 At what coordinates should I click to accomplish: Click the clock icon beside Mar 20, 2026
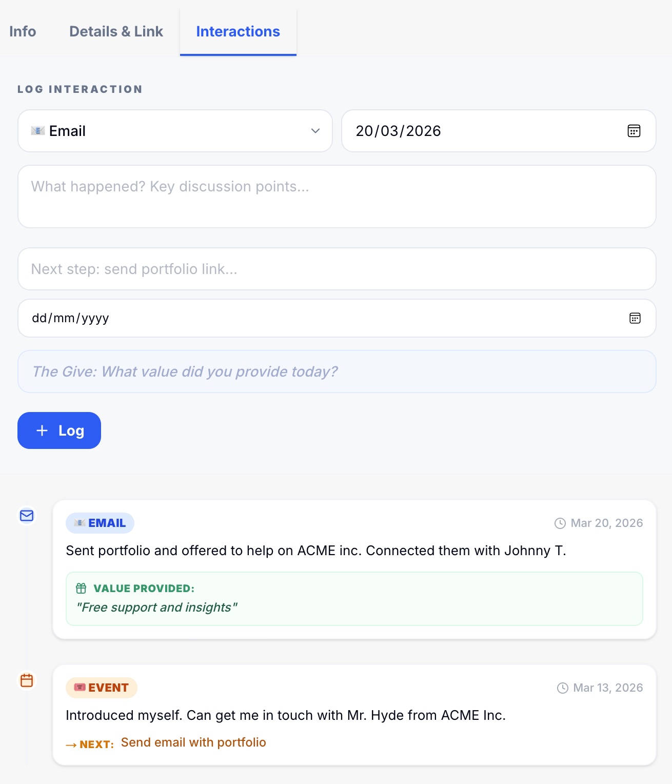point(560,523)
